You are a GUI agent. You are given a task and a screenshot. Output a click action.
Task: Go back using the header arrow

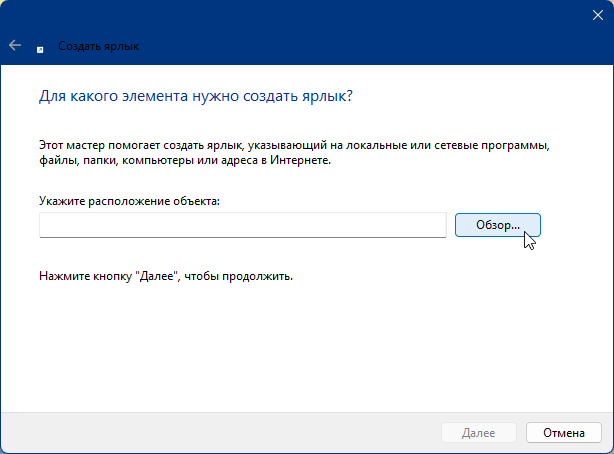15,45
